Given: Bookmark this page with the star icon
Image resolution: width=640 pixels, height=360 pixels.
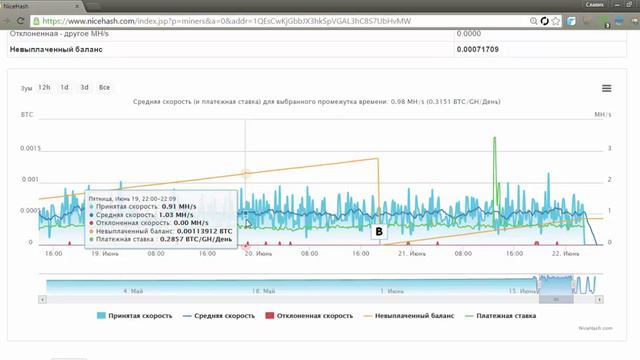Looking at the screenshot, I should [556, 21].
